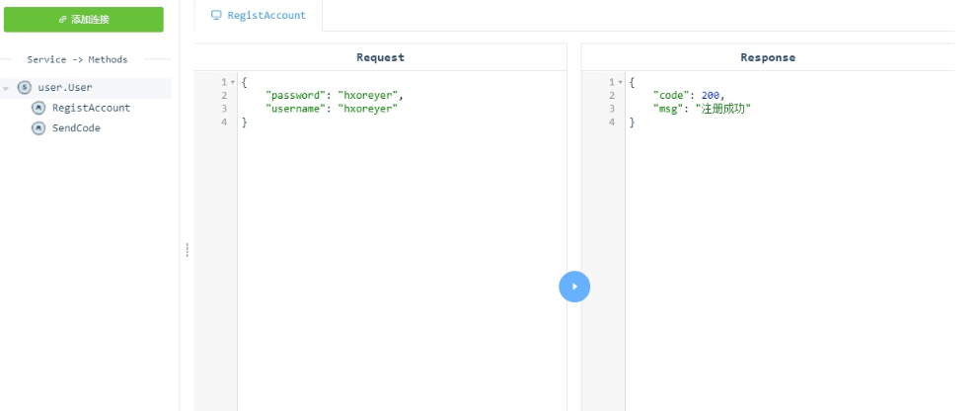980x411 pixels.
Task: Switch to the RegistAccount tab
Action: 259,16
